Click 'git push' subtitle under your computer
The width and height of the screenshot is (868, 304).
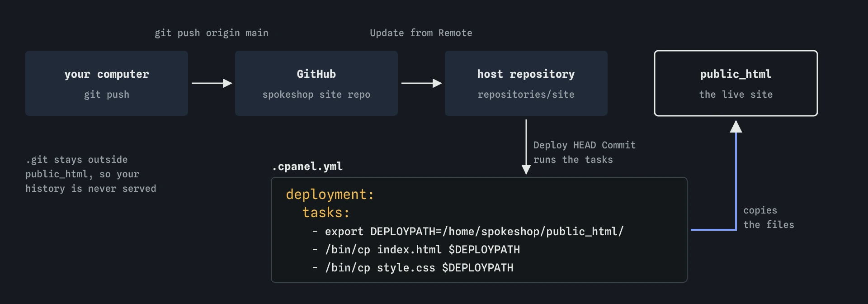point(107,95)
